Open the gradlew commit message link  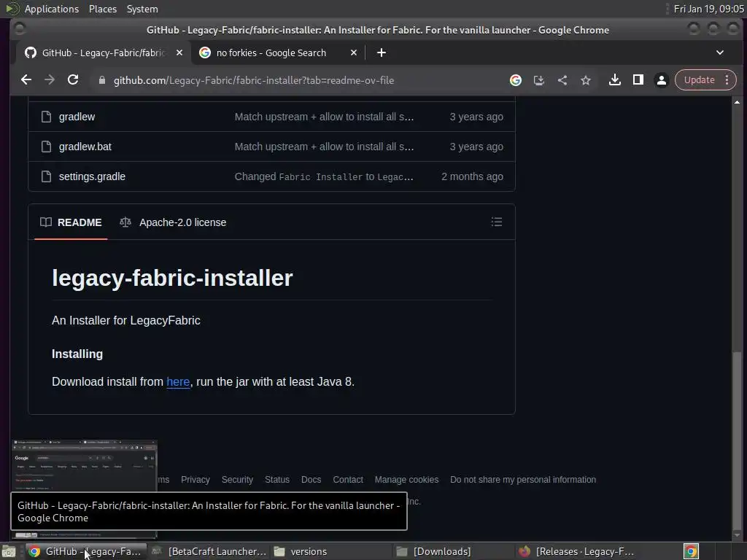pos(324,117)
